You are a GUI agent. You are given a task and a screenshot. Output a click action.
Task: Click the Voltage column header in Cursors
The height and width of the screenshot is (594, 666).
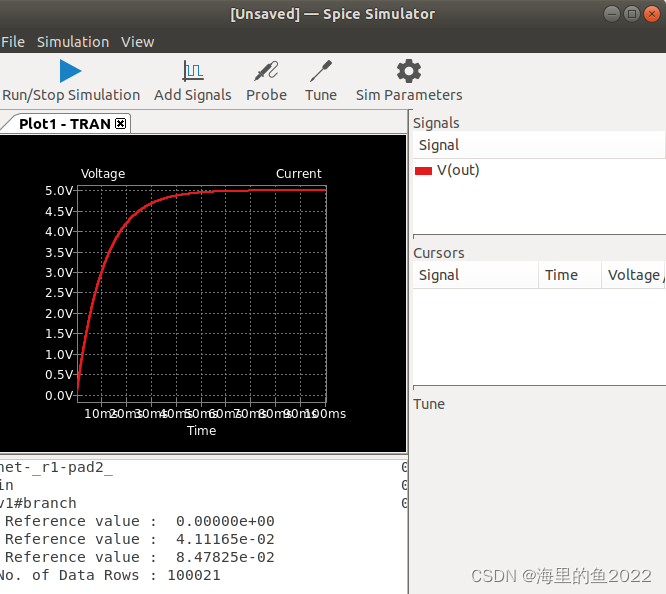(633, 275)
